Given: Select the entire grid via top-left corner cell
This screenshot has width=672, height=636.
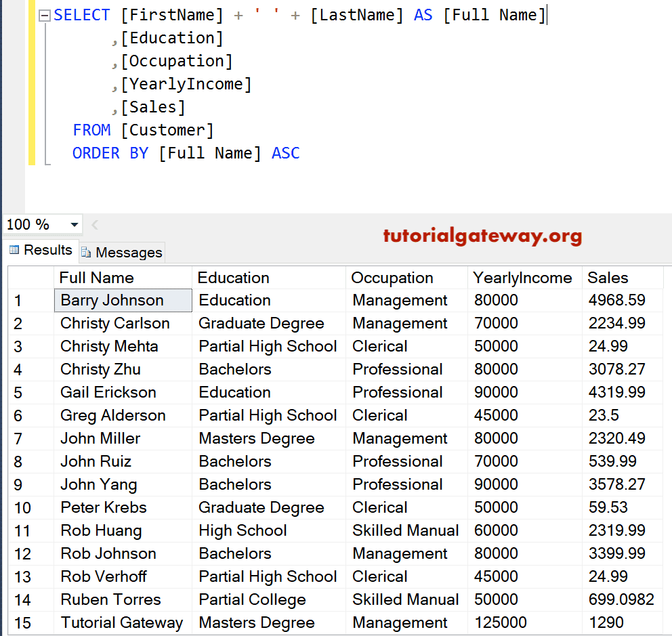Looking at the screenshot, I should coord(30,278).
